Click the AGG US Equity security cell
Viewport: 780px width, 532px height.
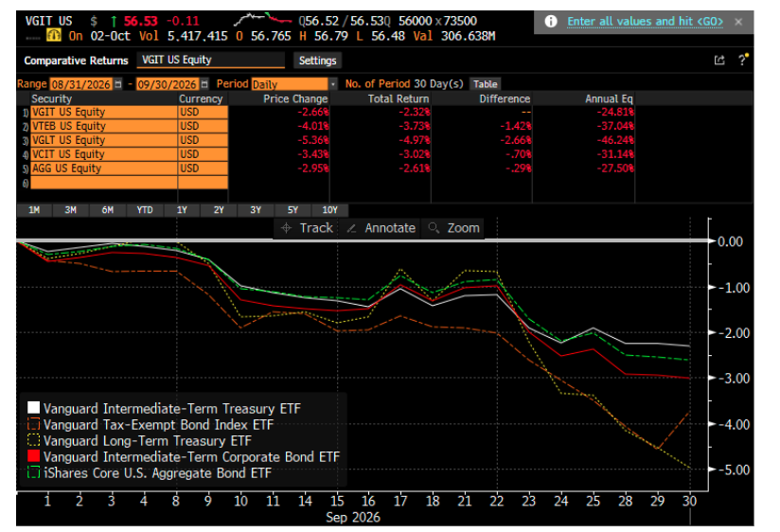(x=104, y=168)
